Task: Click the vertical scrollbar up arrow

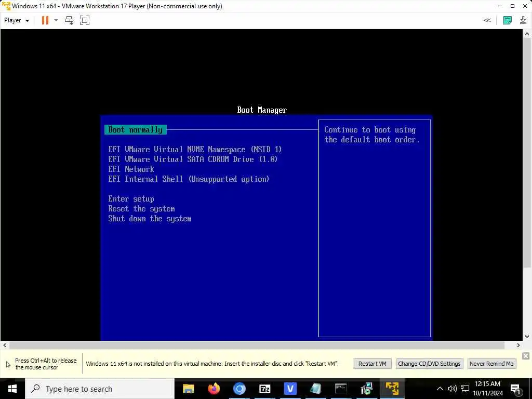Action: point(527,34)
